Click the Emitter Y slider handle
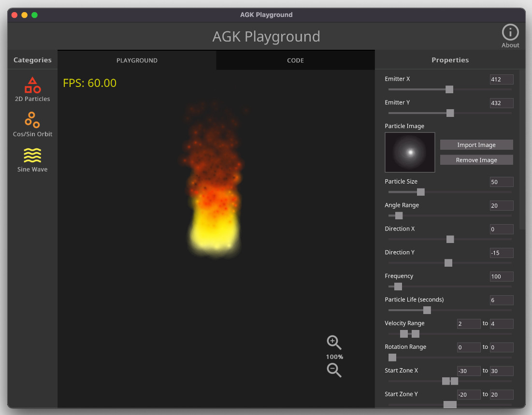Viewport: 532px width, 415px height. [450, 113]
